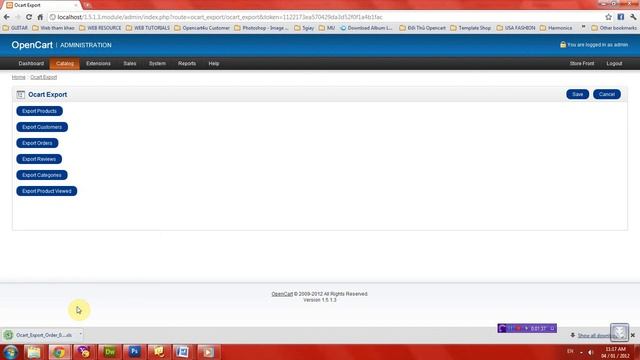
Task: Open Download Album bookmark
Action: (x=366, y=28)
